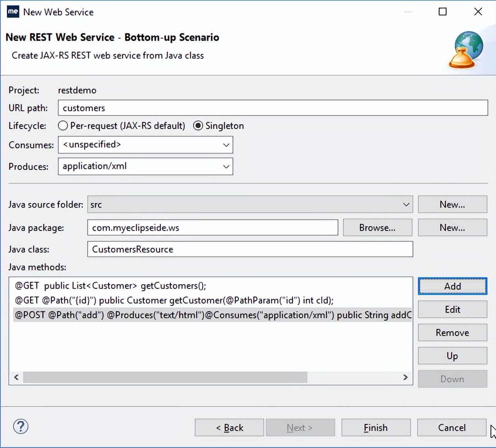
Task: Edit the selected Java method
Action: (452, 309)
